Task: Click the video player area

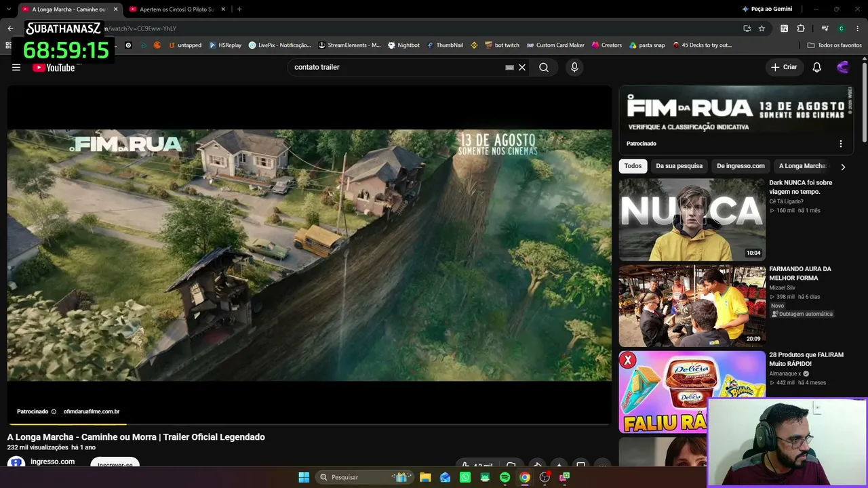Action: [x=309, y=255]
